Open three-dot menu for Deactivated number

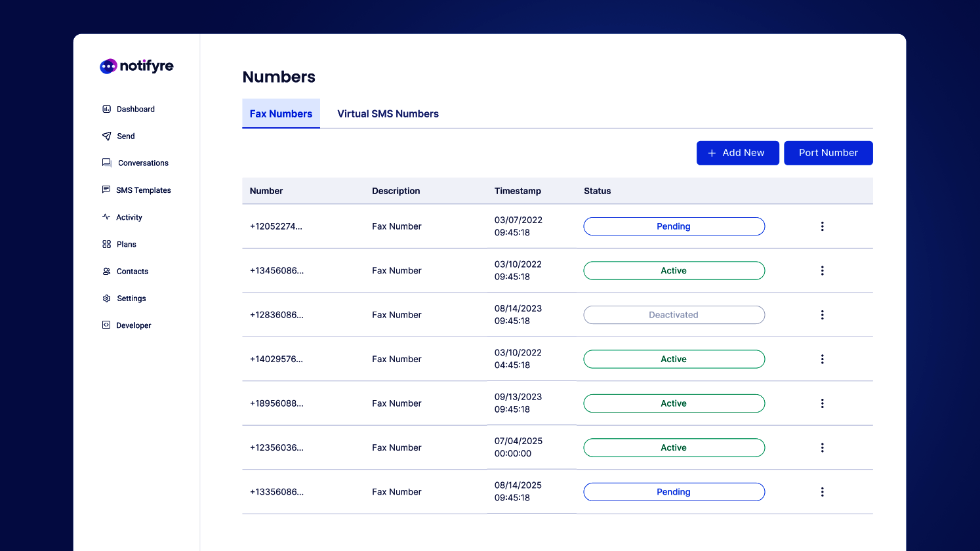(x=822, y=315)
